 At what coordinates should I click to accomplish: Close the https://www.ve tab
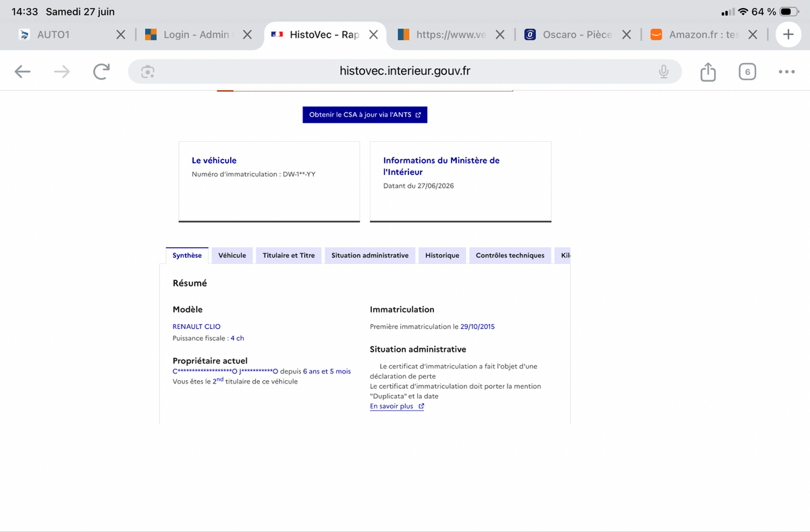500,34
